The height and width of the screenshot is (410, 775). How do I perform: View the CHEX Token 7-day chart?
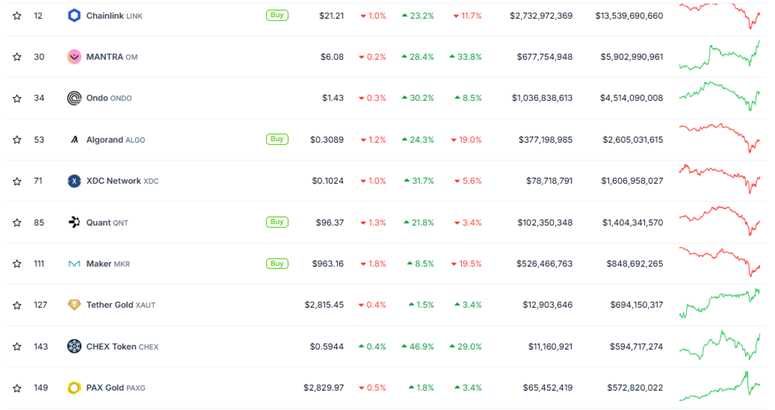(719, 346)
